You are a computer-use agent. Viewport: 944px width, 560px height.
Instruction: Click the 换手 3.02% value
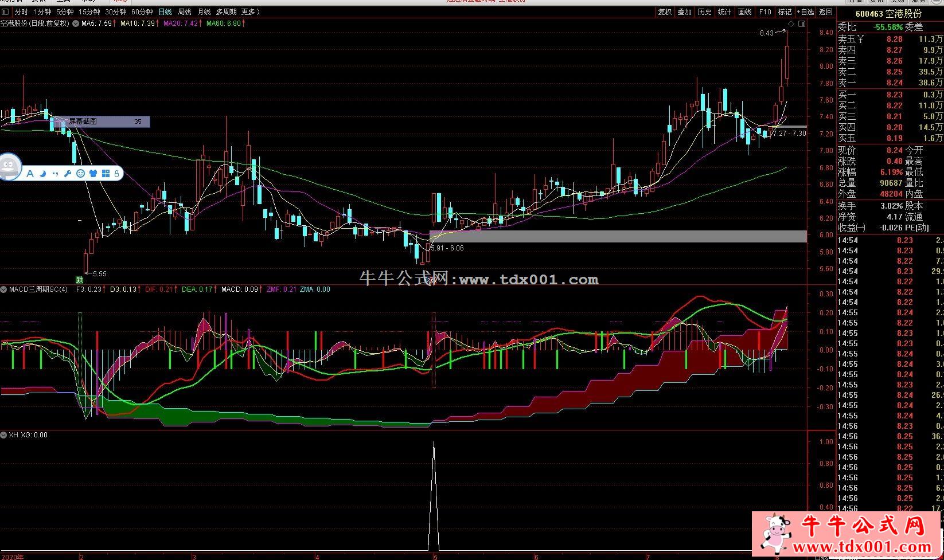pos(891,205)
